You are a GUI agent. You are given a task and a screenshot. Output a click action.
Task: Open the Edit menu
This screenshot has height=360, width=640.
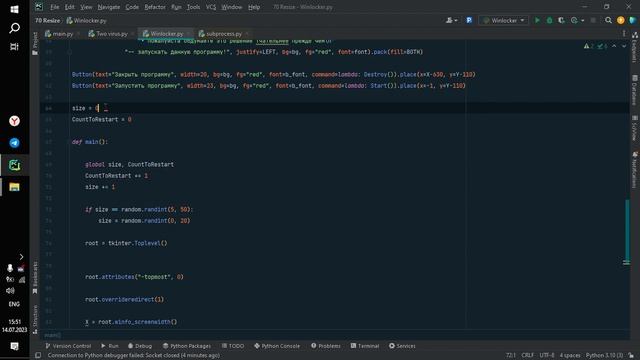pyautogui.click(x=70, y=7)
